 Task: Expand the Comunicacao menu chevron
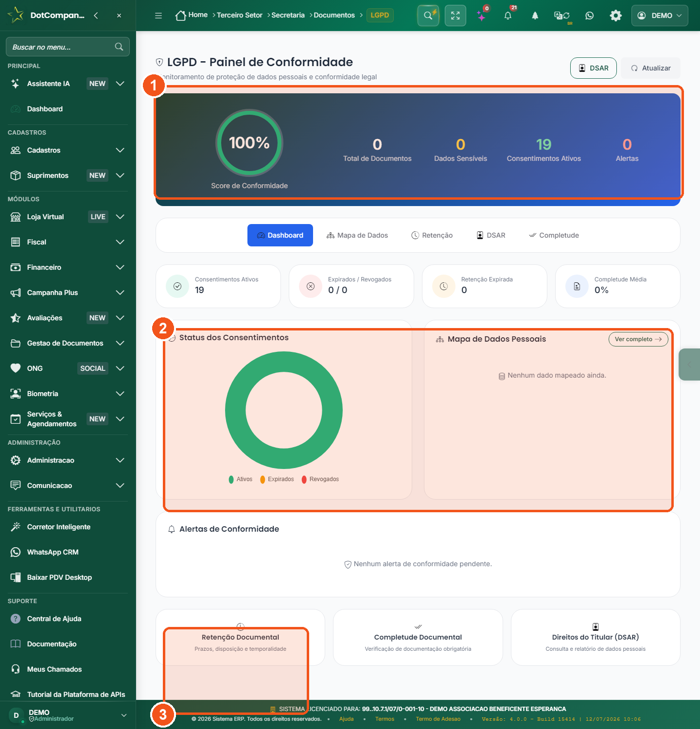coord(120,486)
